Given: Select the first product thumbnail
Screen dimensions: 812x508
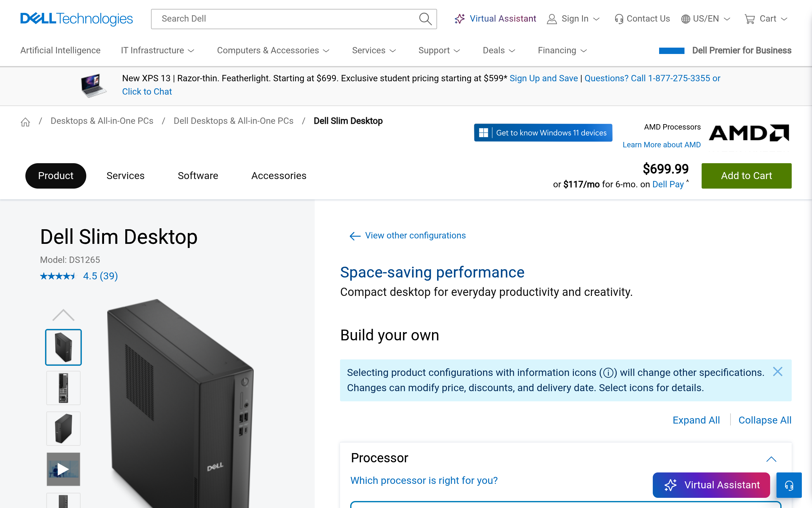Looking at the screenshot, I should [63, 347].
